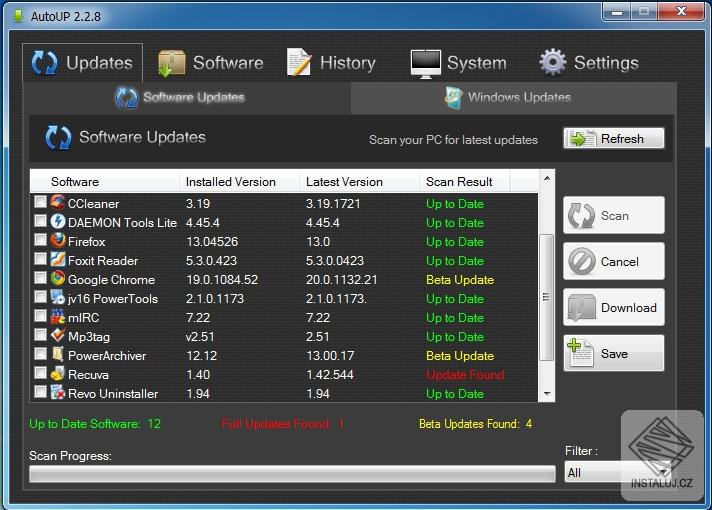
Task: Click the jv16 PowerTools icon
Action: [58, 297]
